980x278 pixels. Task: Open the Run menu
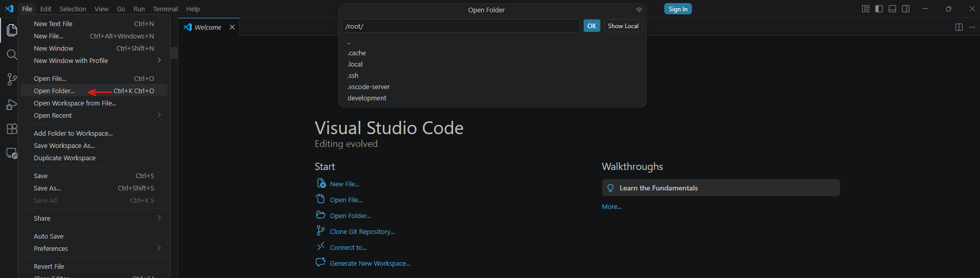coord(139,9)
